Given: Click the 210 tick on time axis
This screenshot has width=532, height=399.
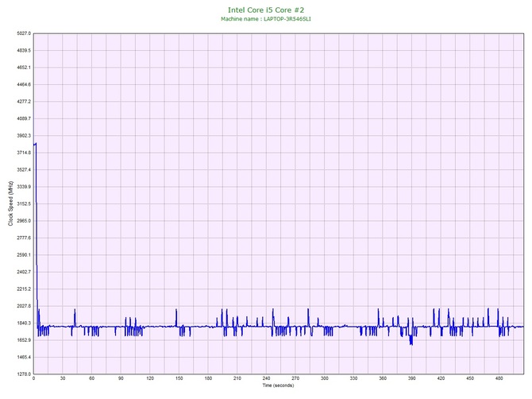Looking at the screenshot, I should [x=237, y=378].
